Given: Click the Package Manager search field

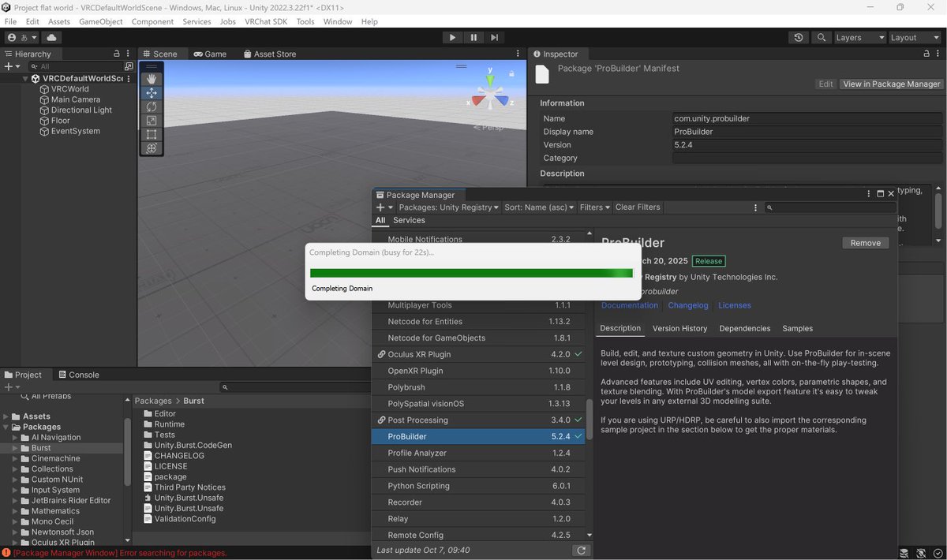Looking at the screenshot, I should (x=831, y=207).
